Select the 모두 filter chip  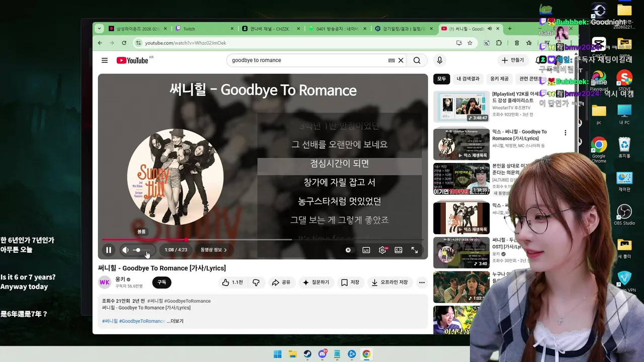click(441, 79)
